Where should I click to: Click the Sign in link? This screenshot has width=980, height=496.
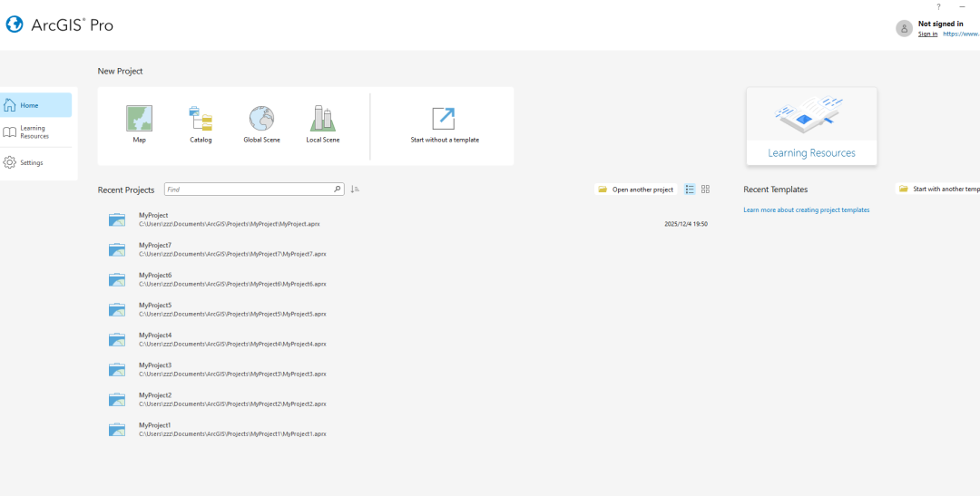coord(927,34)
